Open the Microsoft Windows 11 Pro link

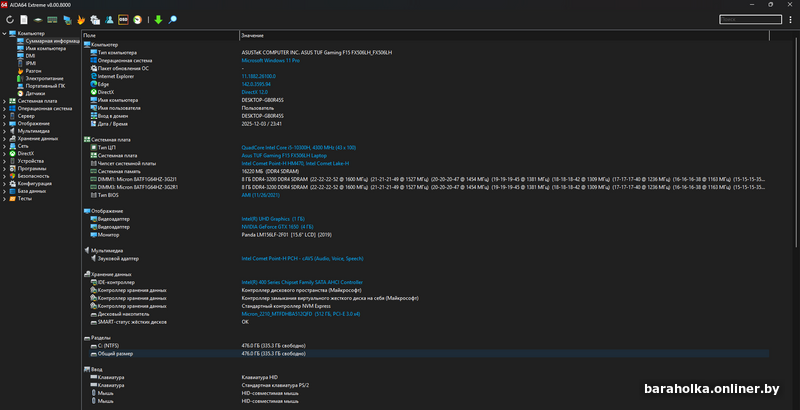point(270,61)
